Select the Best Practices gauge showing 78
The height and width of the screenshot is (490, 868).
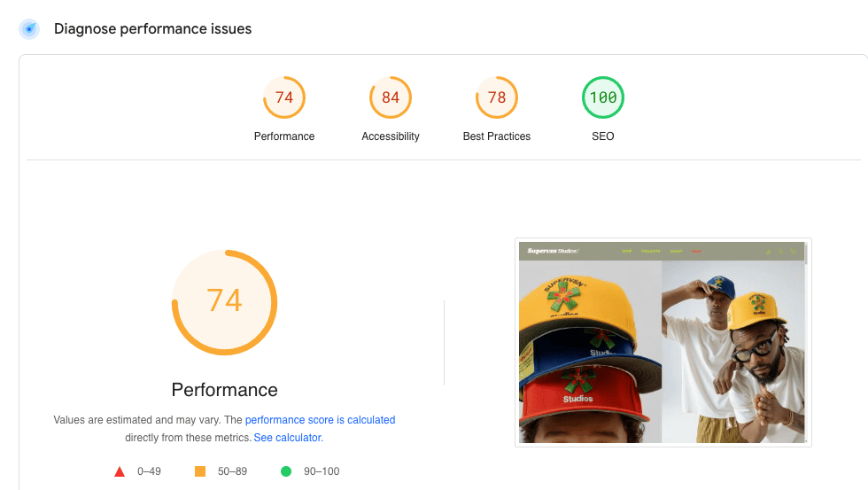pyautogui.click(x=497, y=97)
